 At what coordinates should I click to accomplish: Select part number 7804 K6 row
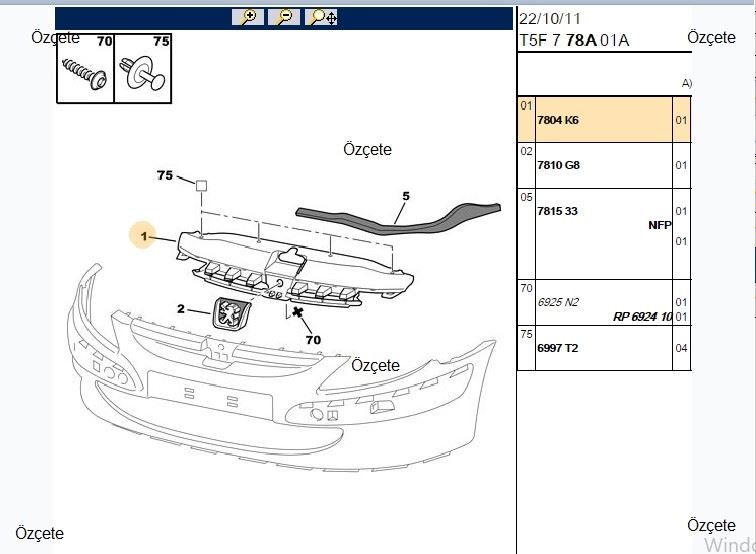coord(604,120)
